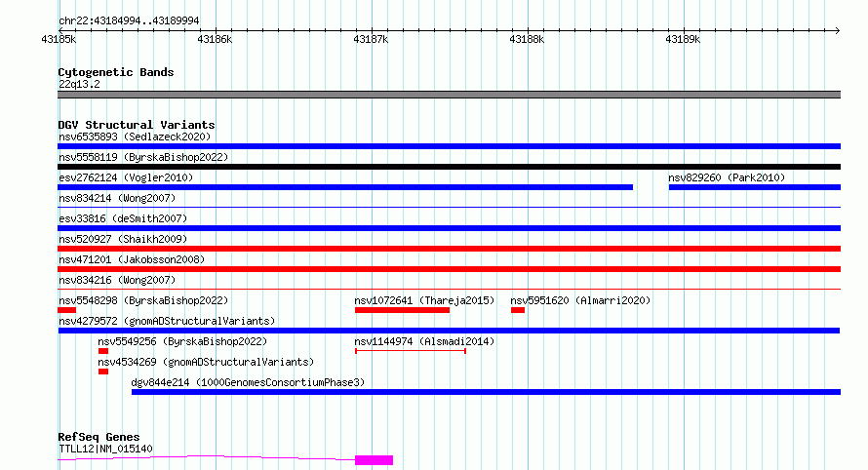
Task: Click the black nsv5558119 variant bar
Action: tap(449, 167)
